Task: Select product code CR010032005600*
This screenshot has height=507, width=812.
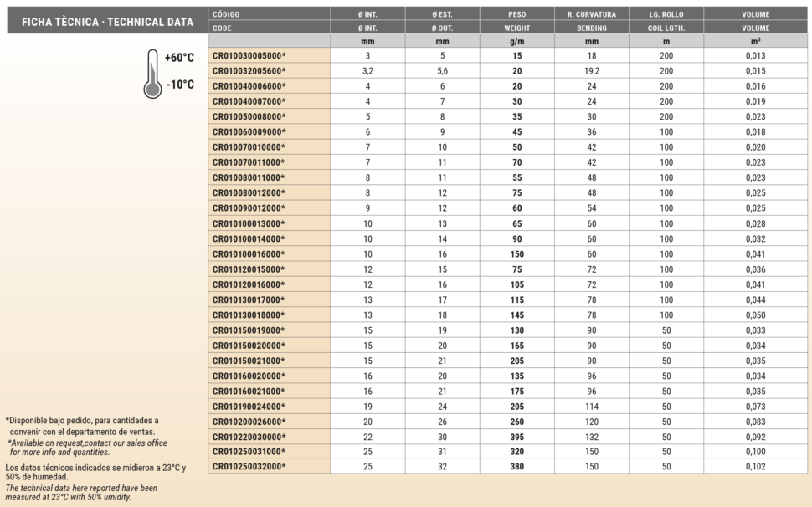Action: 249,71
